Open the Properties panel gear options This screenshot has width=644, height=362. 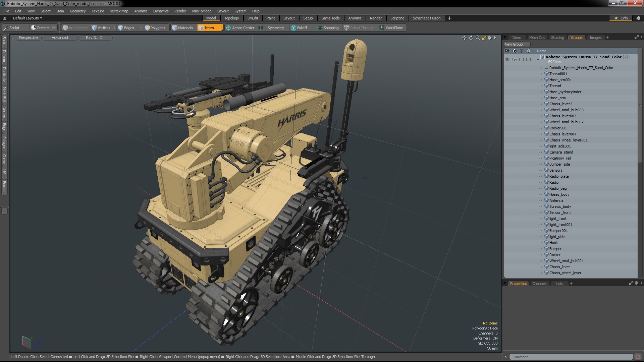click(636, 283)
